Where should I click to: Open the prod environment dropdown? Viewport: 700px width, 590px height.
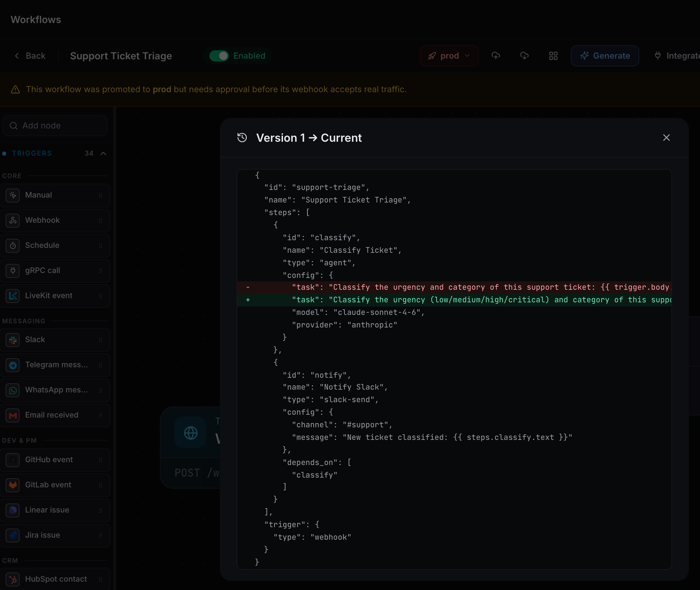449,56
